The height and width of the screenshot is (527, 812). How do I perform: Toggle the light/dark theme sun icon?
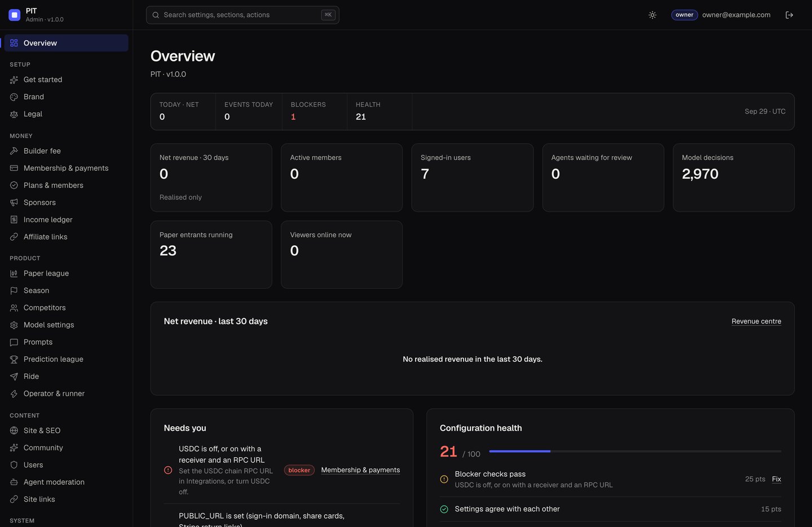pyautogui.click(x=652, y=15)
